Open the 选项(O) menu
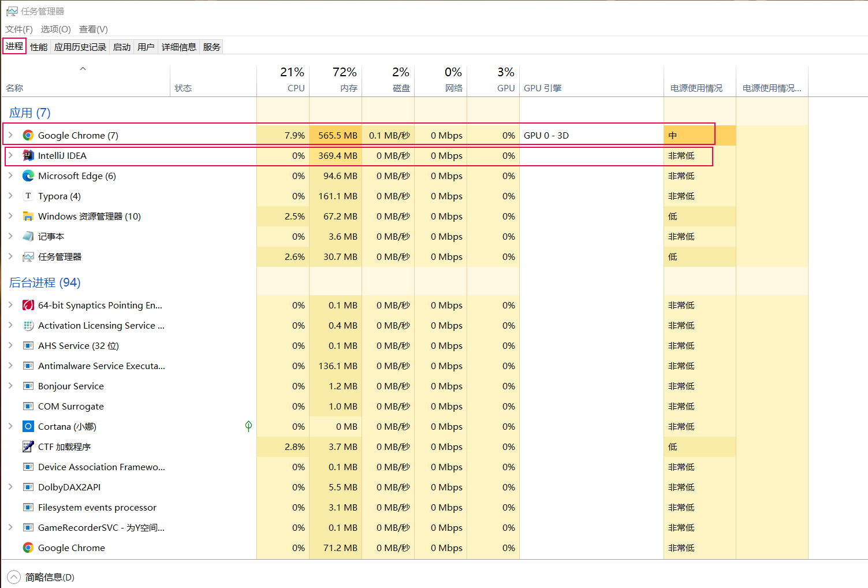Viewport: 868px width, 588px height. point(55,29)
